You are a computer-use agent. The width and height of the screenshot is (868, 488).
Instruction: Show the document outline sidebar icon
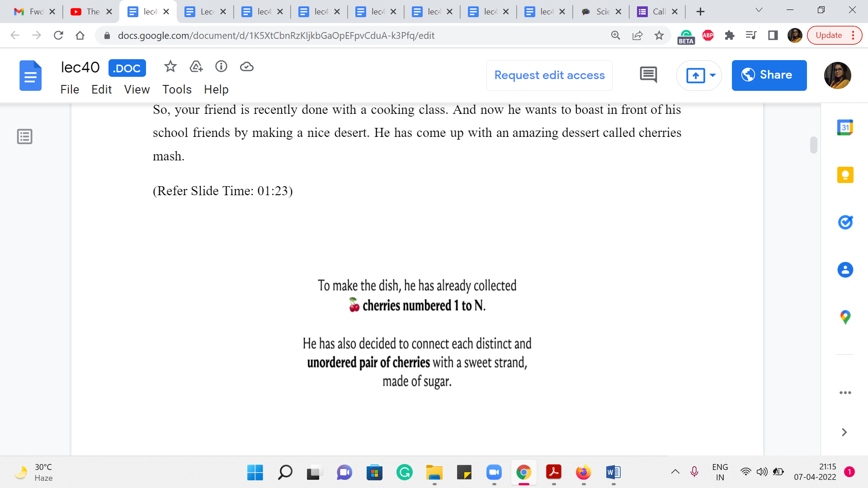pyautogui.click(x=24, y=136)
